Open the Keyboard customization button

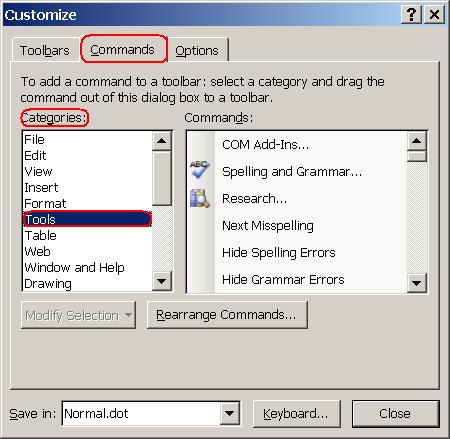pos(296,414)
